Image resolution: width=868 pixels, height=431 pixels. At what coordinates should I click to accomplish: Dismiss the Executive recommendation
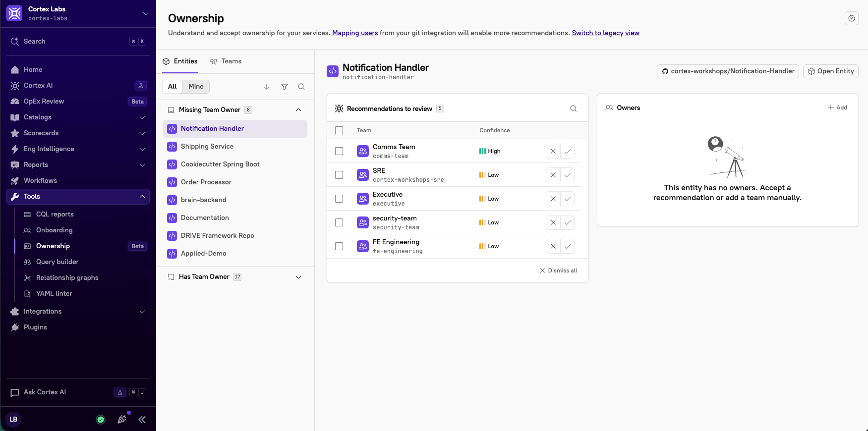pos(553,199)
